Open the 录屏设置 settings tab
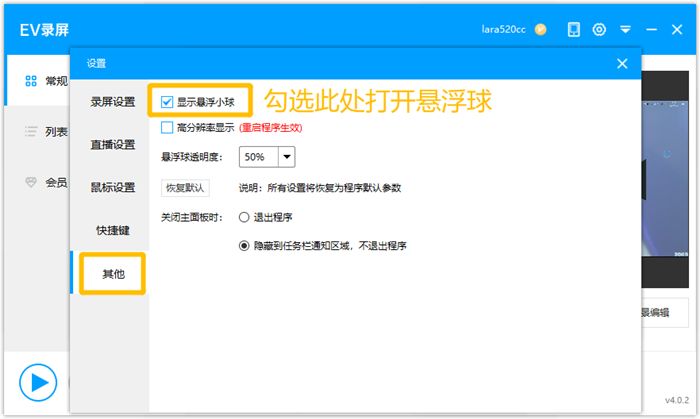The height and width of the screenshot is (419, 700). [x=112, y=101]
